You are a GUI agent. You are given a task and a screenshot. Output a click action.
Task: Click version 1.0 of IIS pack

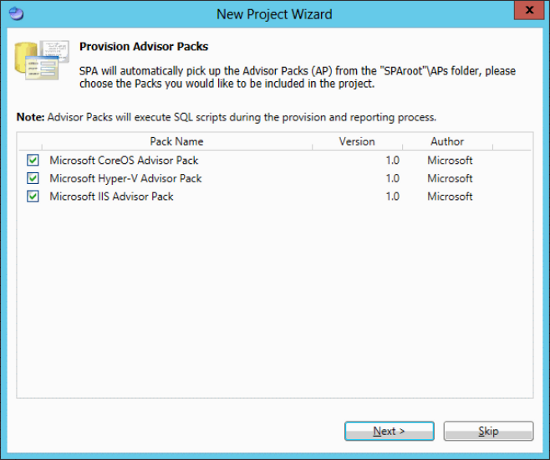click(x=393, y=196)
